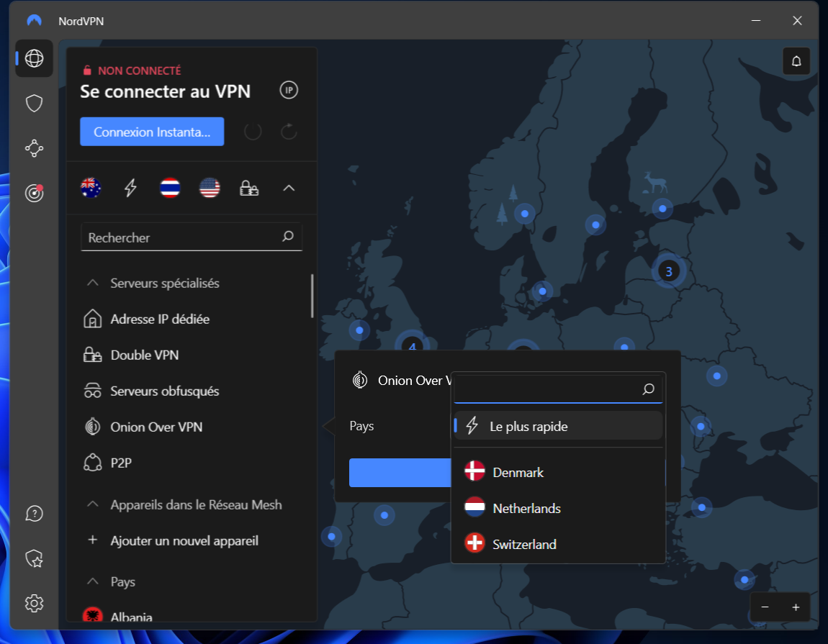Open the notifications bell
828x644 pixels.
click(796, 61)
